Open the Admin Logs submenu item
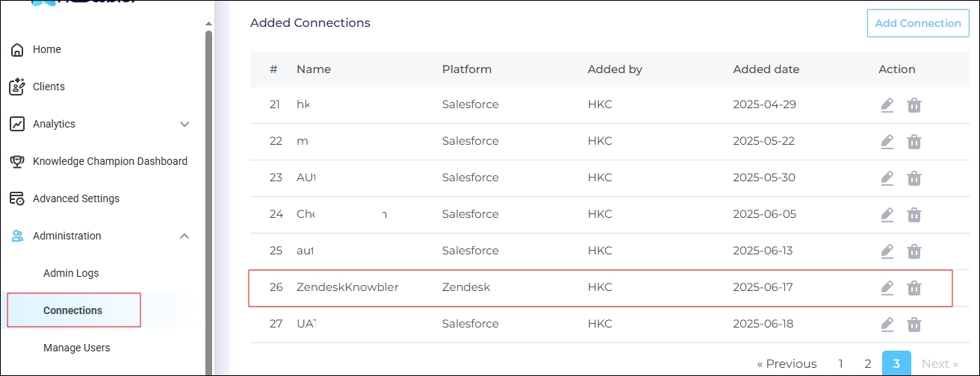 71,273
